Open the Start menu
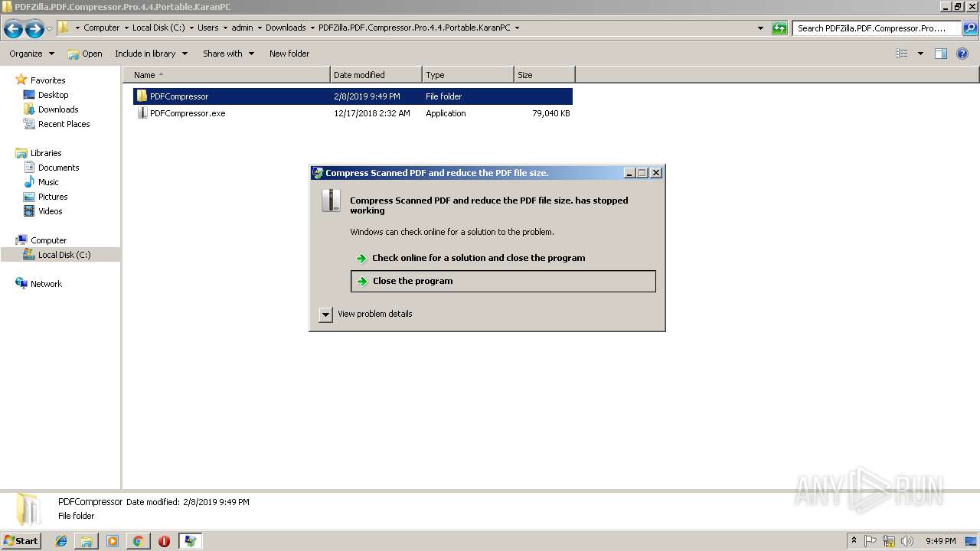Viewport: 980px width, 551px height. pos(21,541)
